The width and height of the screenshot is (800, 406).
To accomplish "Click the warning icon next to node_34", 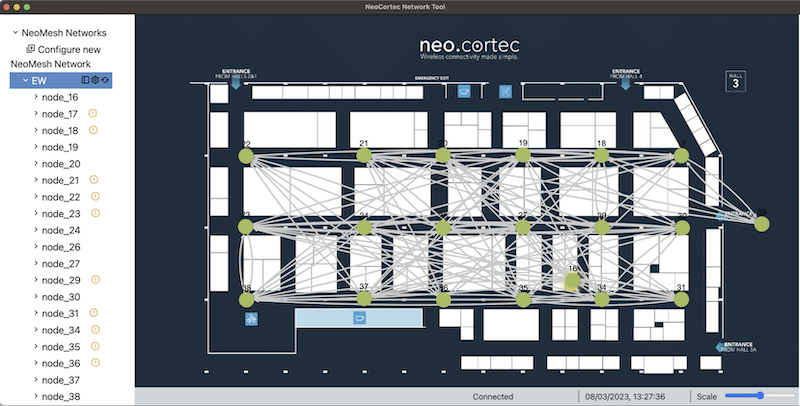I will click(x=94, y=330).
